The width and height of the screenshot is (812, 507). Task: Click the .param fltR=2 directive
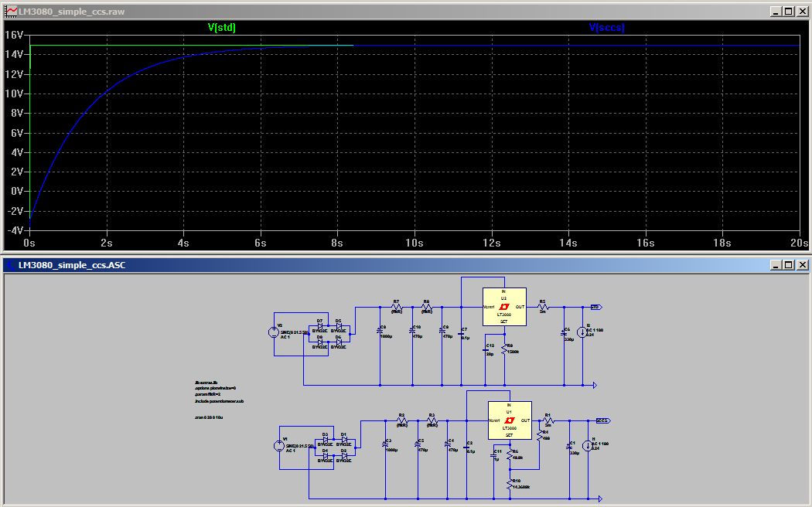pyautogui.click(x=208, y=394)
